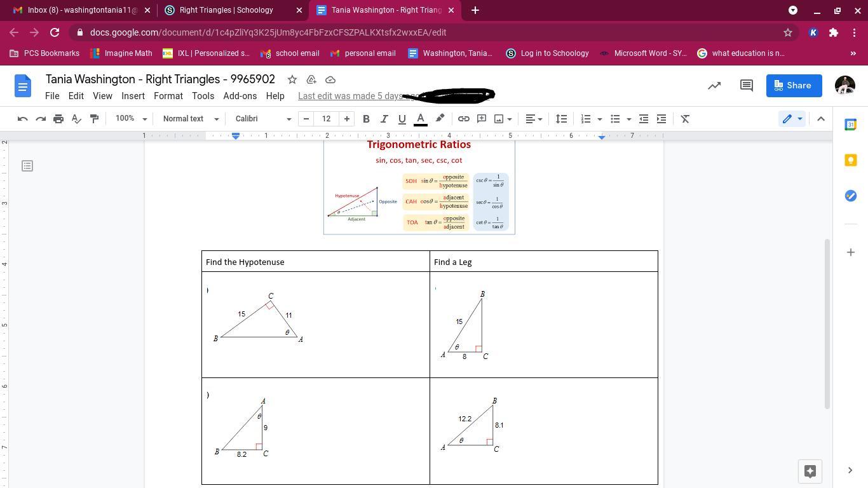
Task: Open the Help menu
Action: tap(275, 96)
